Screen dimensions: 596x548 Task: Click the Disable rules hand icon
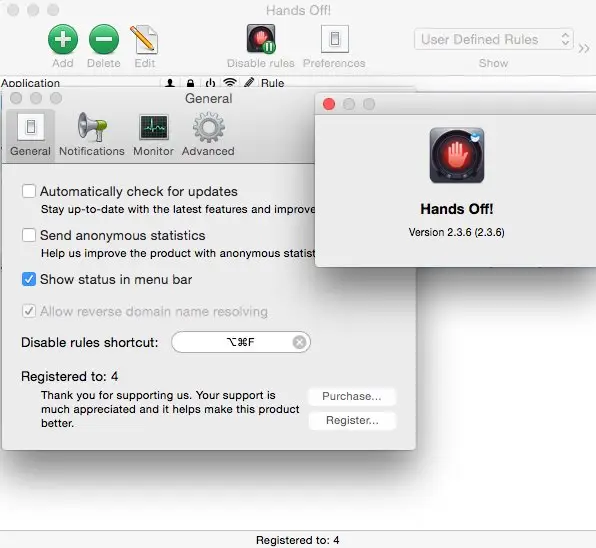(x=261, y=39)
